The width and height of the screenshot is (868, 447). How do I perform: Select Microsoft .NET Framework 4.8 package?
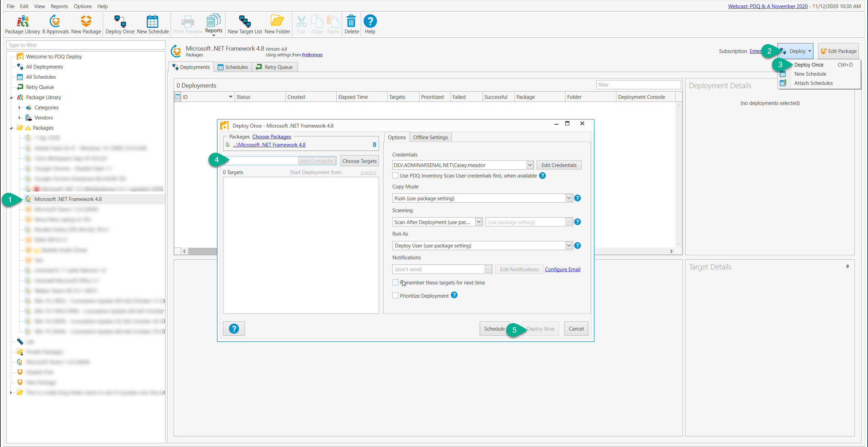pos(68,199)
